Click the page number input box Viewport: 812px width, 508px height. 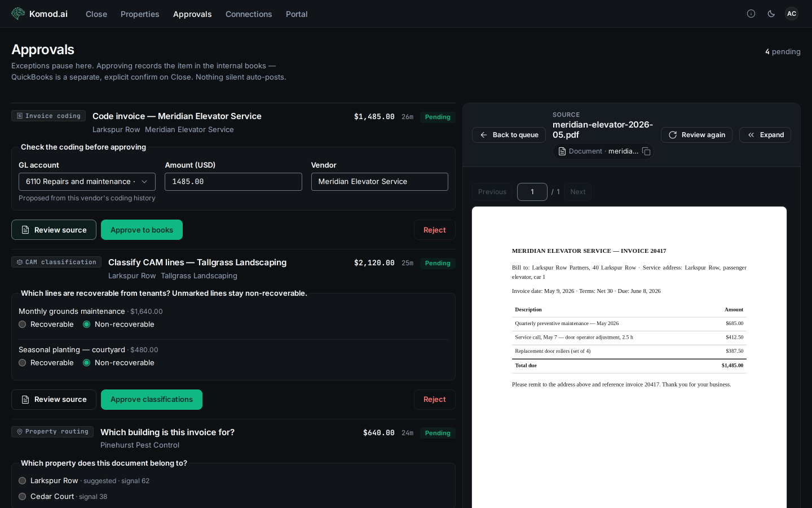coord(532,192)
